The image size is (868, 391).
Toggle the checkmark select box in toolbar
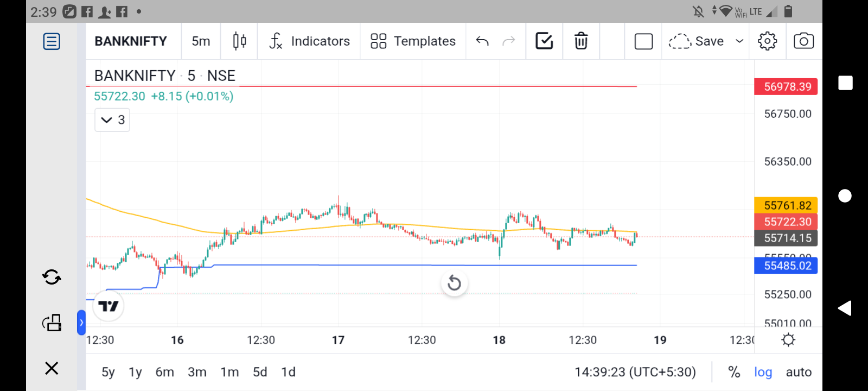(x=544, y=41)
